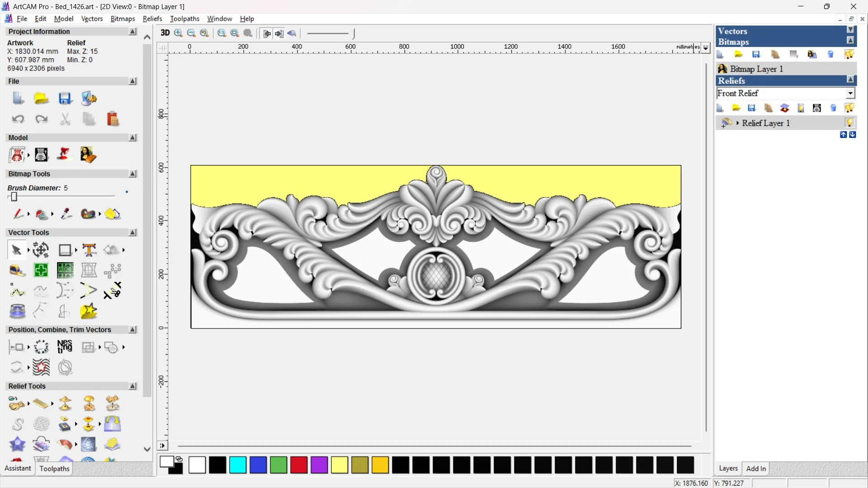The height and width of the screenshot is (488, 868).
Task: Toggle all bitmap layers visibility bulb
Action: coord(849,55)
